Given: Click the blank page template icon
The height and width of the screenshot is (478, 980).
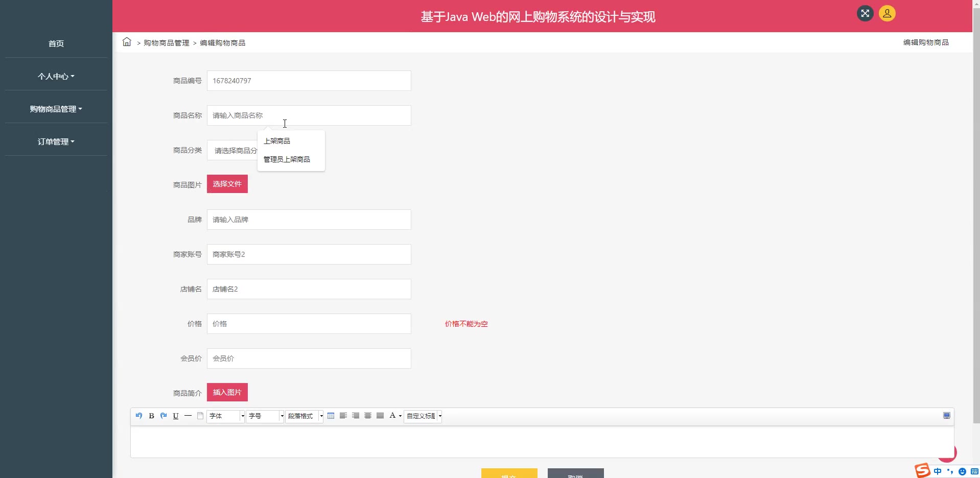Looking at the screenshot, I should [200, 416].
